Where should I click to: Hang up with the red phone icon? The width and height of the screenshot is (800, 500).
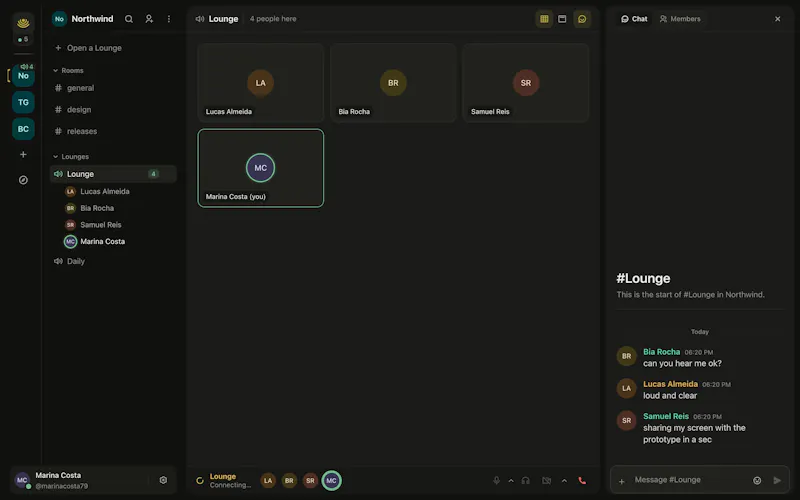coord(582,481)
